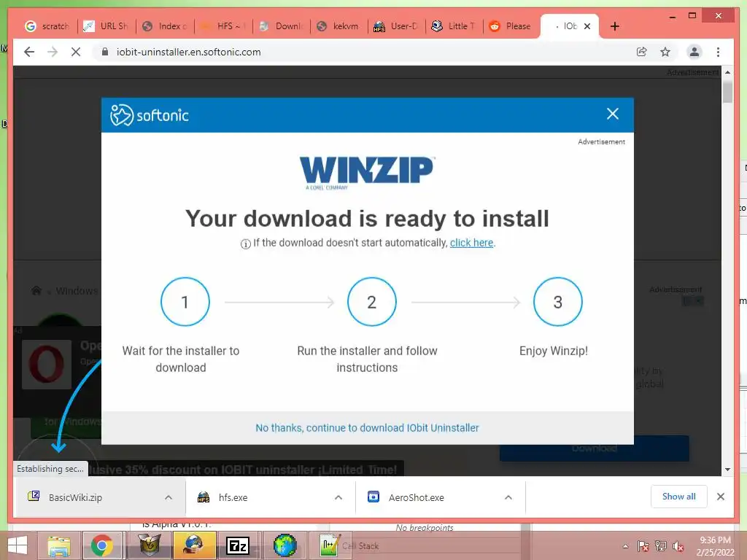
Task: Click scrollbar up arrow on page
Action: pyautogui.click(x=727, y=72)
